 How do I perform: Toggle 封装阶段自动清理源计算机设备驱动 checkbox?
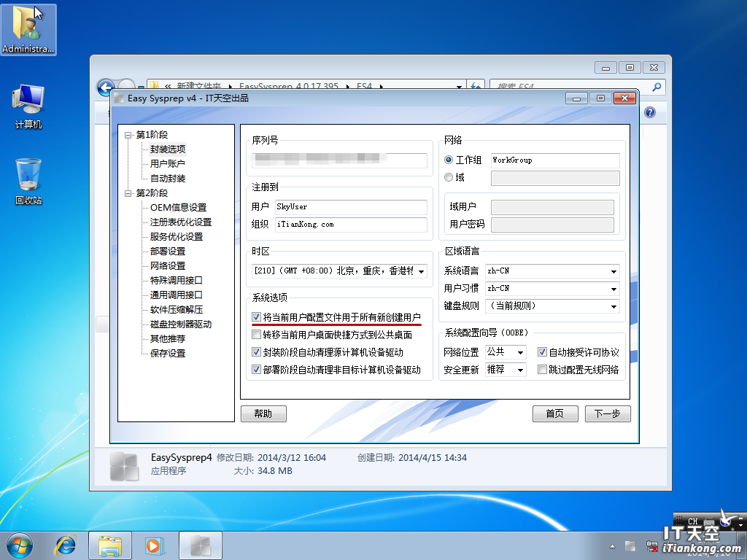[x=256, y=352]
